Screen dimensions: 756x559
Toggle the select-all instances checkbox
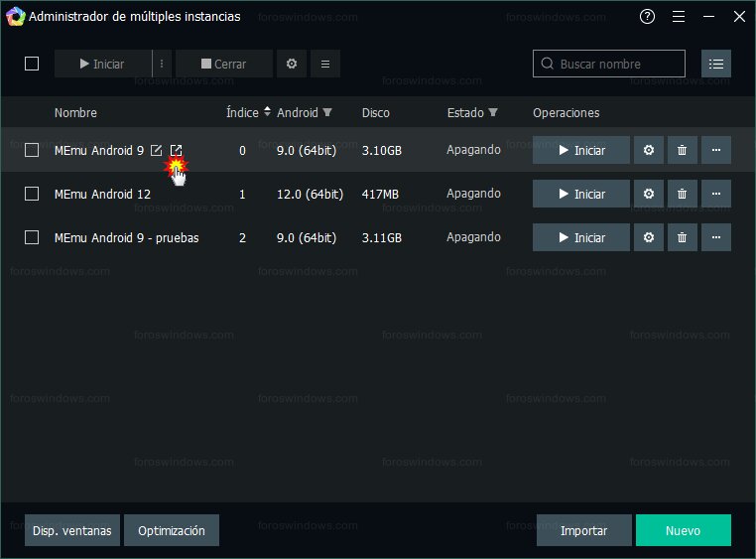click(32, 64)
